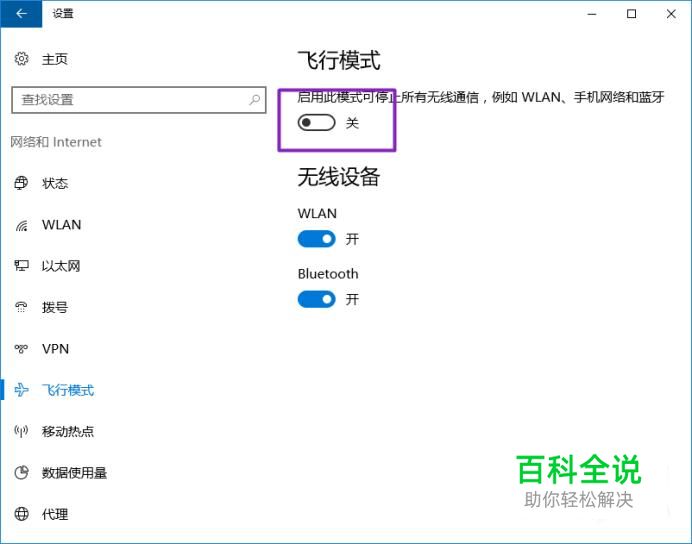Open the 代理 proxy page
Screen dimensions: 692x544
55,514
